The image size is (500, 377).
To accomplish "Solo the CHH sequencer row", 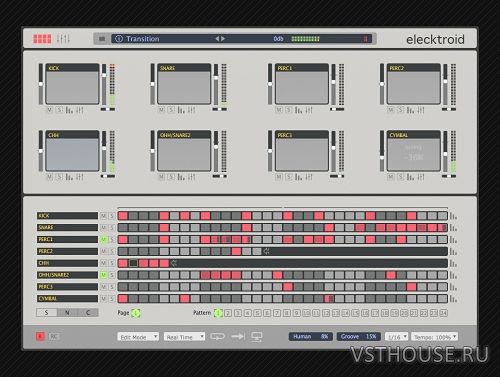I will point(112,263).
